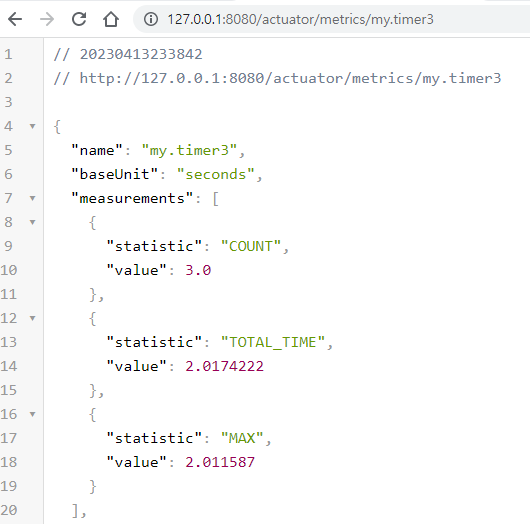This screenshot has height=524, width=530.
Task: Click line number 1 in the gutter
Action: [x=8, y=54]
